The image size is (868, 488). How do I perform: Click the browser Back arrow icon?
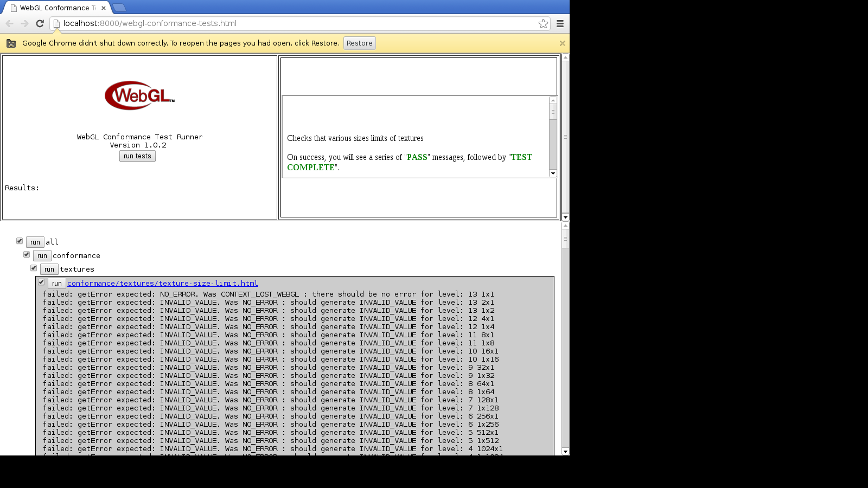(10, 23)
